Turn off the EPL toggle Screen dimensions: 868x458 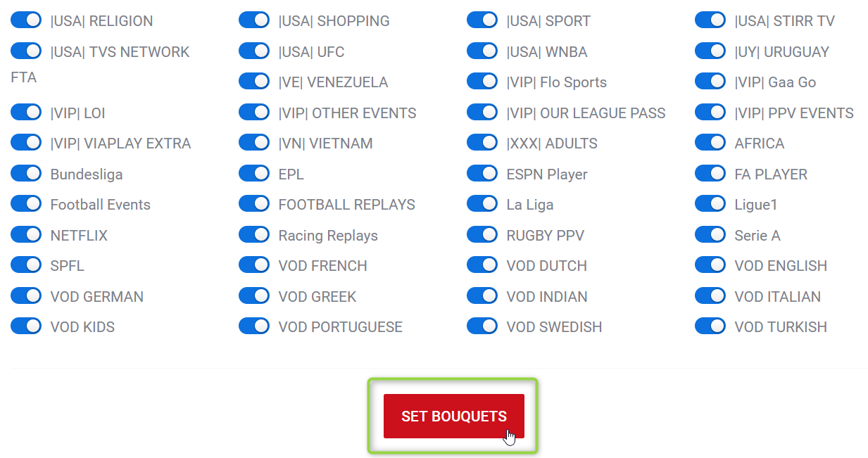[x=254, y=174]
